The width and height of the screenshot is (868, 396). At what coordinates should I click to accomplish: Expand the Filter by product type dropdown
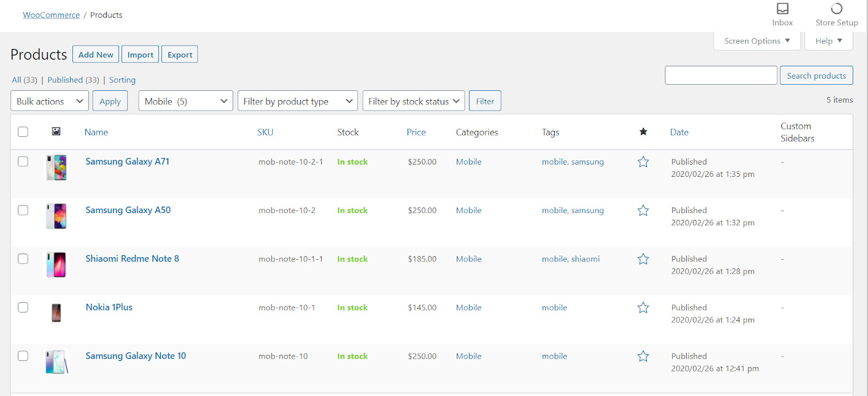pos(297,101)
